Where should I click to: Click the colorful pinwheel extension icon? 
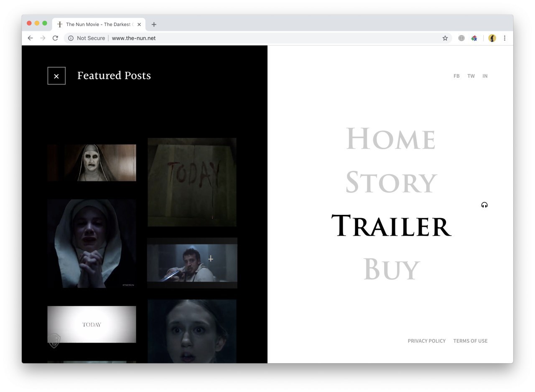coord(474,38)
